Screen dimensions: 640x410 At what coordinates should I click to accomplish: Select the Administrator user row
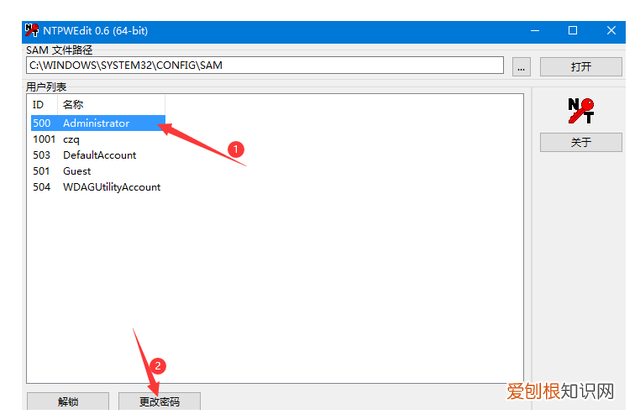pos(98,123)
